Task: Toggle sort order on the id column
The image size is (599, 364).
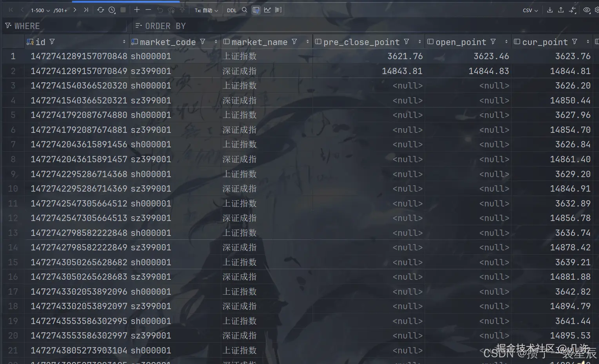Action: tap(124, 42)
